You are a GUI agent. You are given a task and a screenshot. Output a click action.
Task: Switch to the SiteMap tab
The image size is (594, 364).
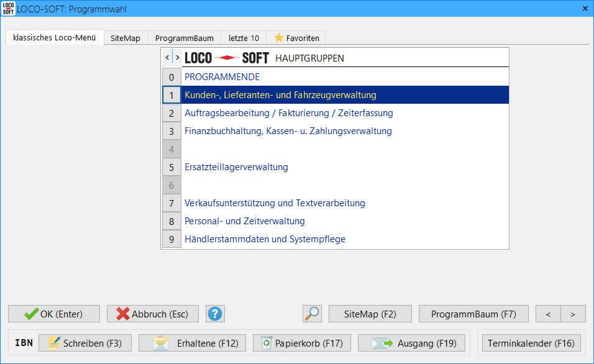[x=126, y=38]
